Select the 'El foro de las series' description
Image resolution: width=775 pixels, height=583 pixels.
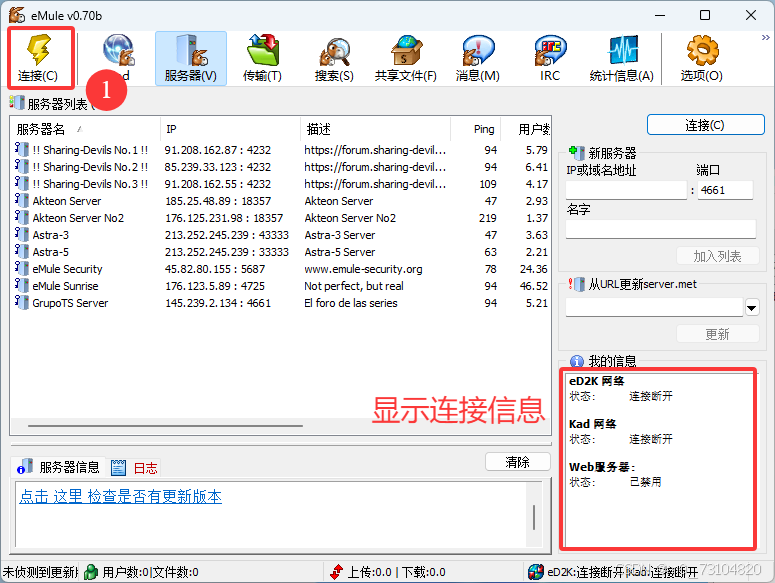(350, 303)
